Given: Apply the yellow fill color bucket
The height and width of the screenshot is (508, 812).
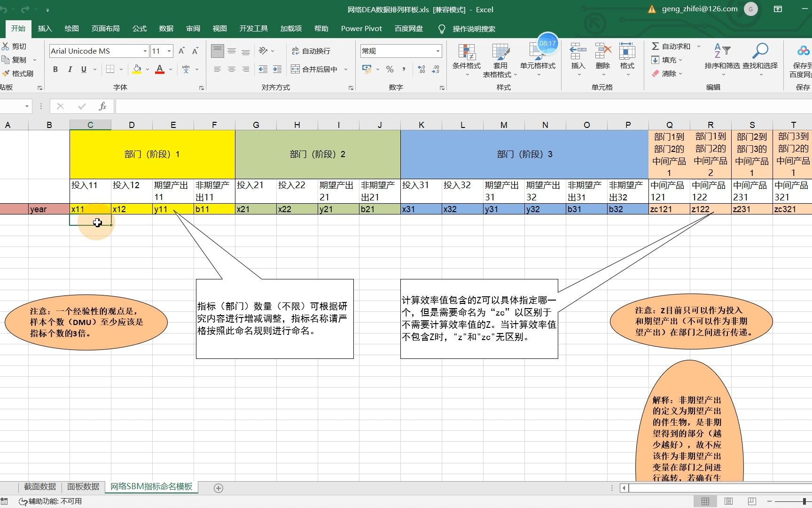Looking at the screenshot, I should click(137, 69).
